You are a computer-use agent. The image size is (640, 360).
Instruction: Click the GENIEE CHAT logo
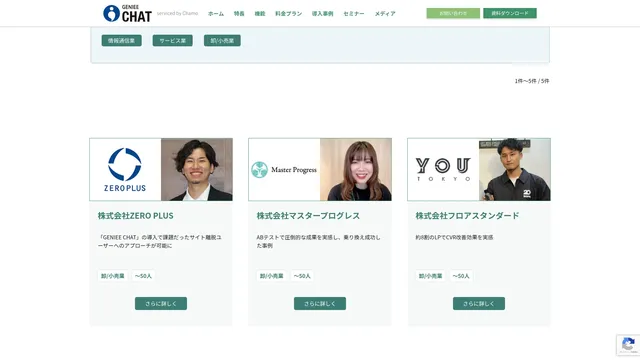click(127, 13)
